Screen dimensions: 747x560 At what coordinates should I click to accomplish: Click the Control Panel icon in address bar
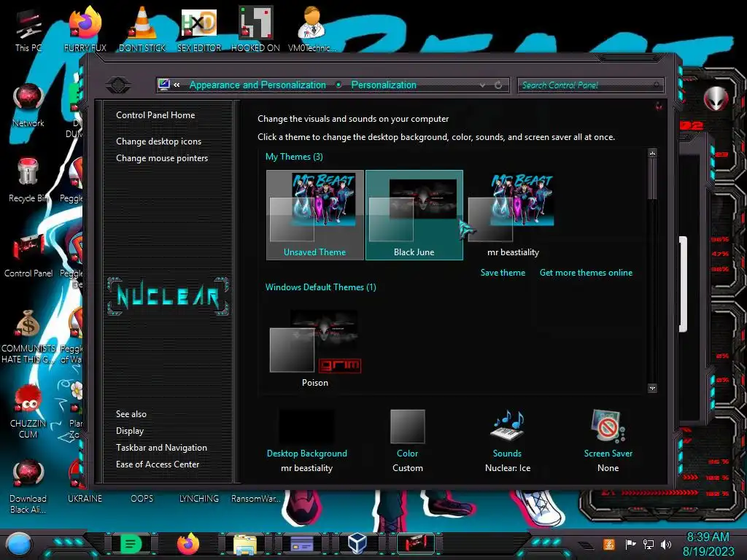click(x=164, y=85)
